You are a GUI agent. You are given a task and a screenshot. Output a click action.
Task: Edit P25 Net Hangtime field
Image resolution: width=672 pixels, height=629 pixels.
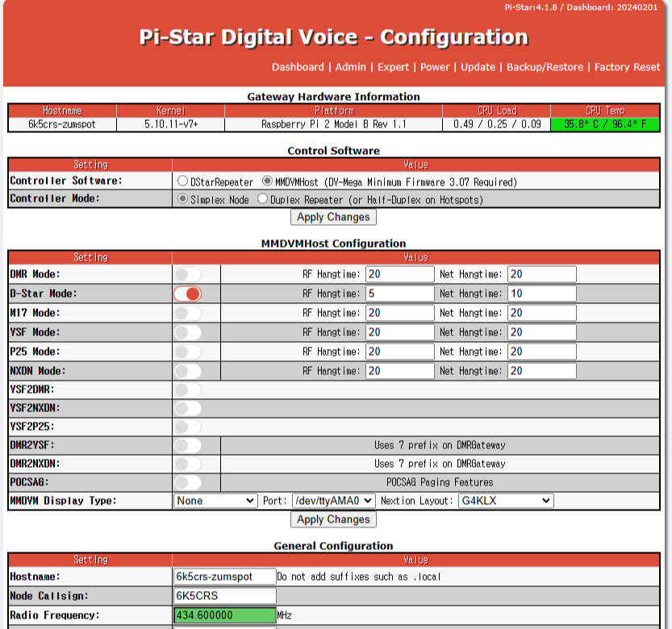(x=542, y=352)
